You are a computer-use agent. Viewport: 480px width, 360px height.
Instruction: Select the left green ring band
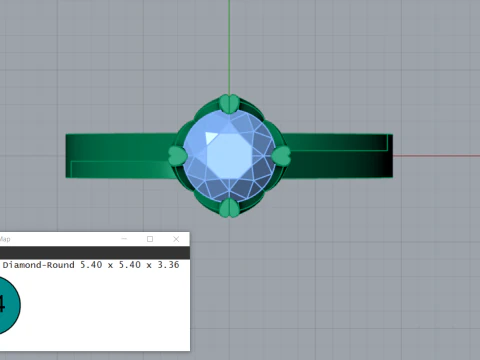(x=120, y=156)
